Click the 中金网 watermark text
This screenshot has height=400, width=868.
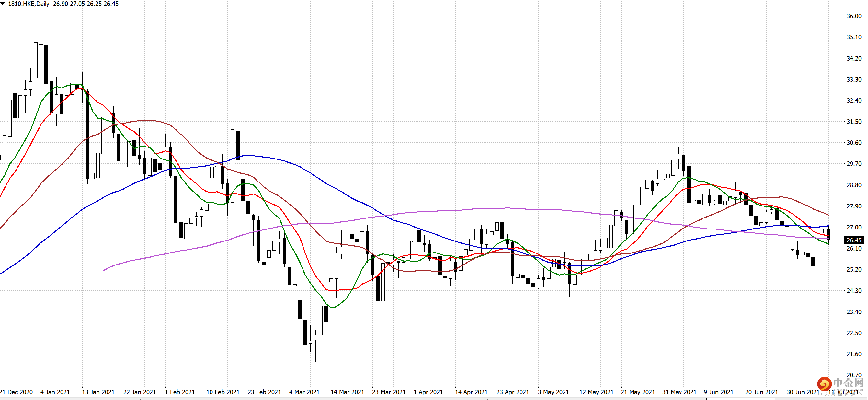(848, 383)
